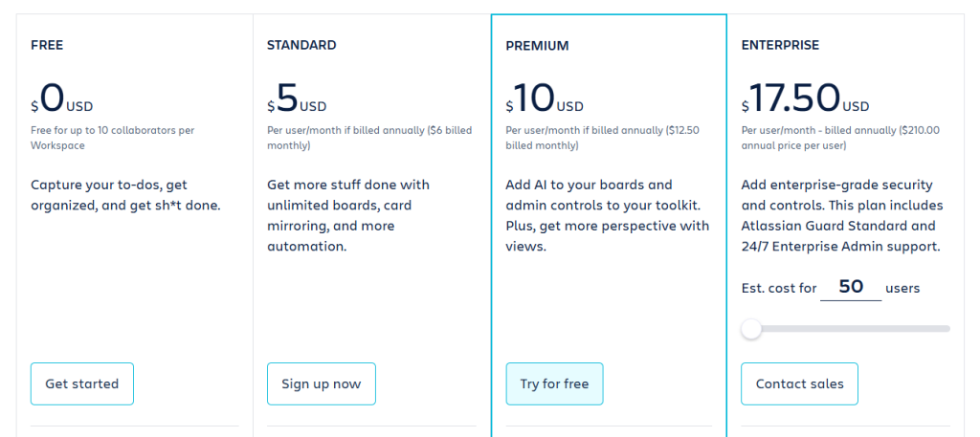980x437 pixels.
Task: Click the $17.50 USD Enterprise price
Action: pyautogui.click(x=805, y=98)
